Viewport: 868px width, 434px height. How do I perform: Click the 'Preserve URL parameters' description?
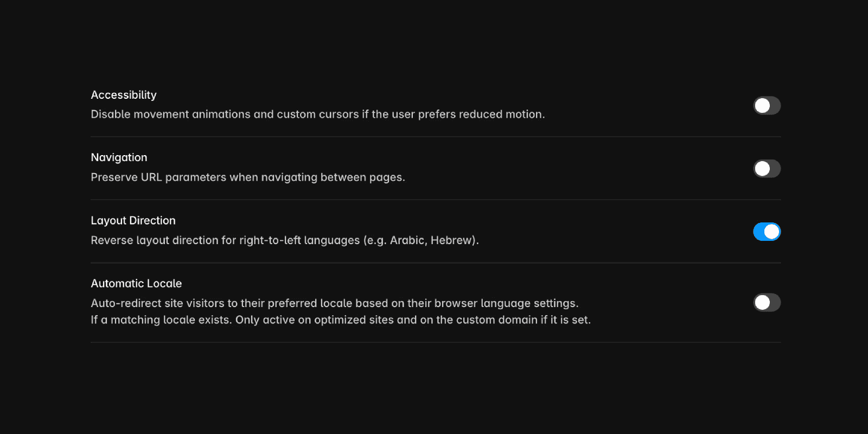pos(248,177)
